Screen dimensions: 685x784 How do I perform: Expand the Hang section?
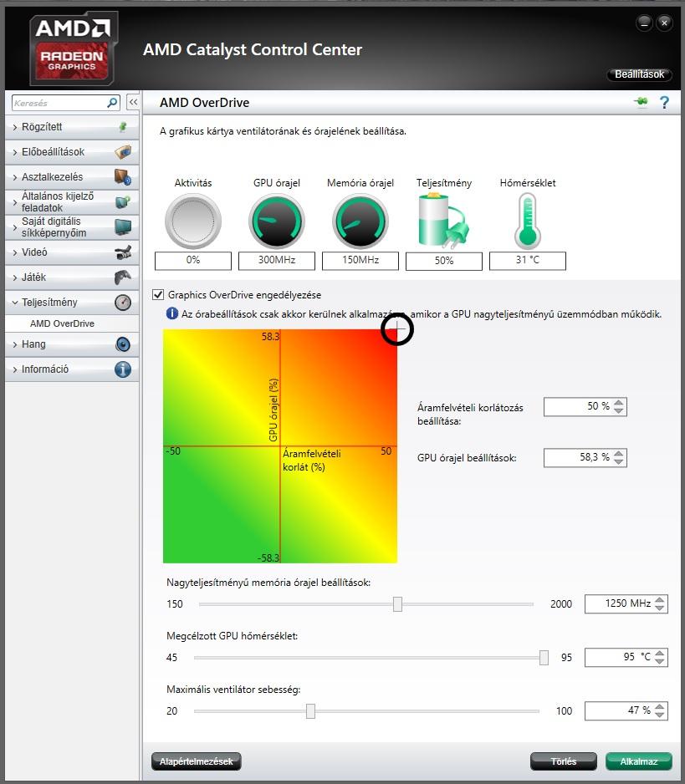pyautogui.click(x=15, y=344)
